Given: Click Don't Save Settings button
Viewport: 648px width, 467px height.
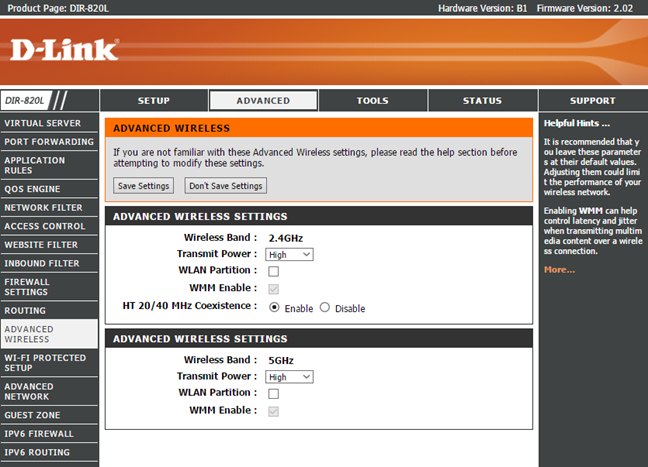Looking at the screenshot, I should [226, 186].
